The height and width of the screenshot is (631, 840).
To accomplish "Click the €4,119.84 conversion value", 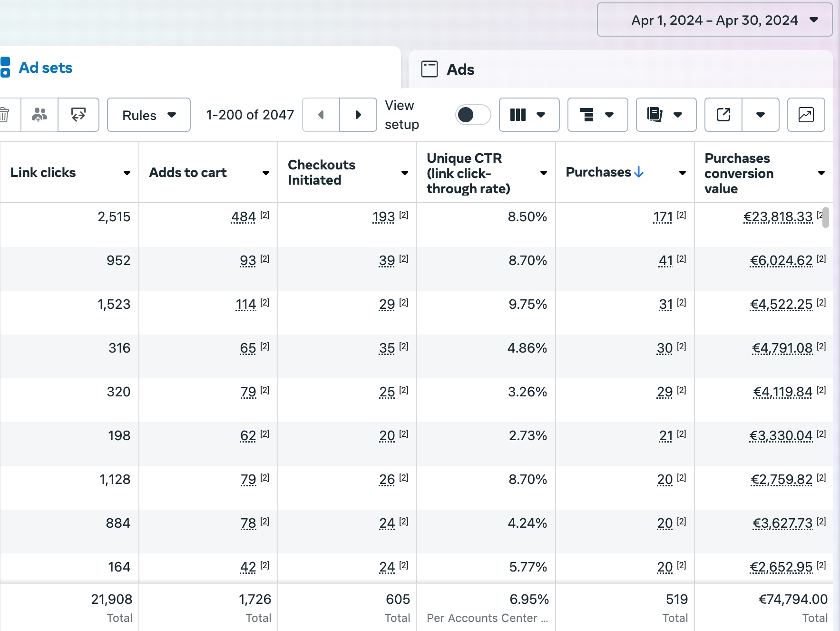I will (783, 392).
